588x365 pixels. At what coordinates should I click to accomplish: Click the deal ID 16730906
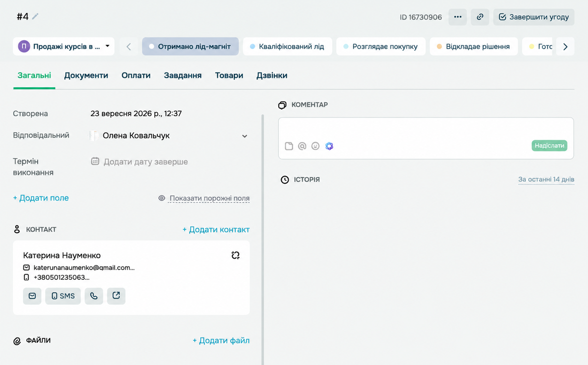(x=421, y=17)
